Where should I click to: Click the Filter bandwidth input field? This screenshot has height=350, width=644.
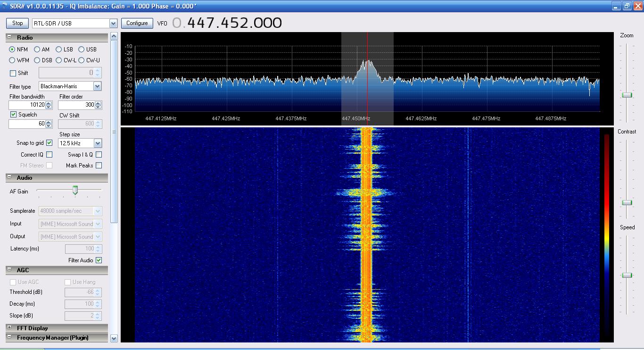(27, 105)
